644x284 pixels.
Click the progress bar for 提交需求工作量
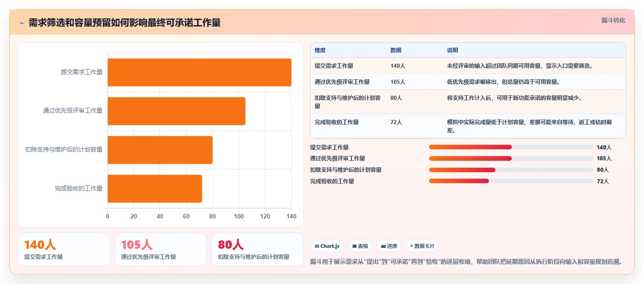[x=511, y=147]
